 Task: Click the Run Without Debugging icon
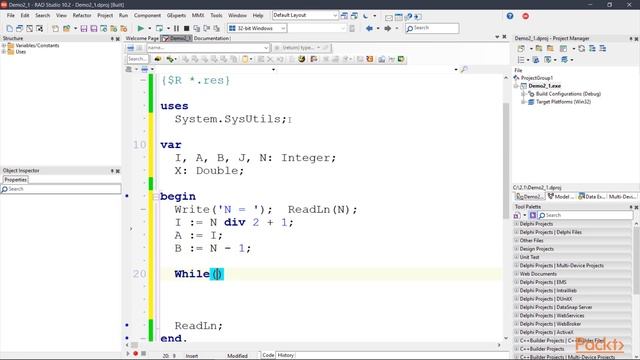coord(159,28)
